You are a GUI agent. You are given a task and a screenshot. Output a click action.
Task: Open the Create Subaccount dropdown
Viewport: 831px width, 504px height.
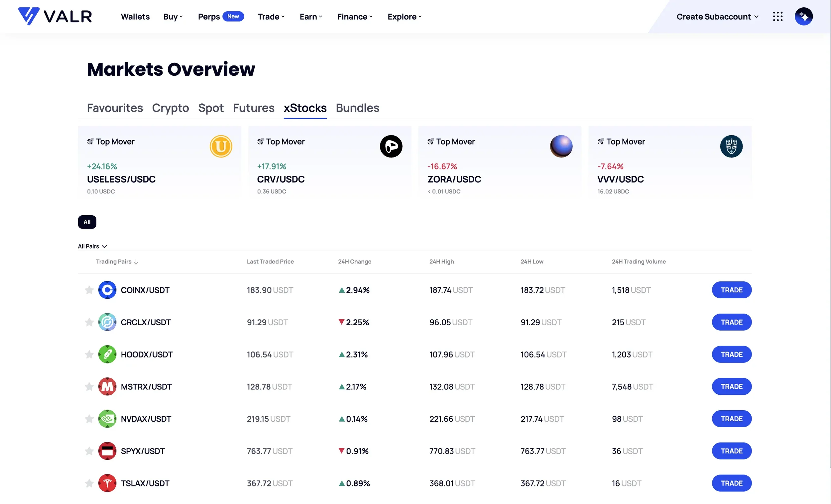click(717, 17)
